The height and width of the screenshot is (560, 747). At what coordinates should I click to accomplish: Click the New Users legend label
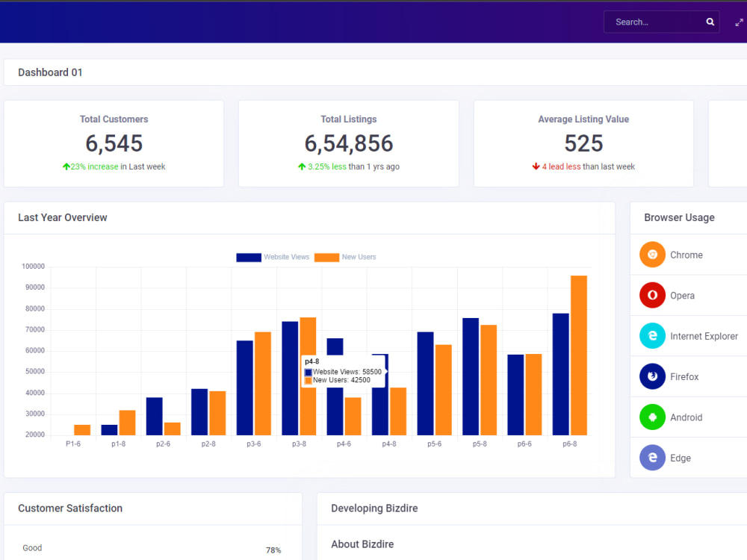point(359,257)
